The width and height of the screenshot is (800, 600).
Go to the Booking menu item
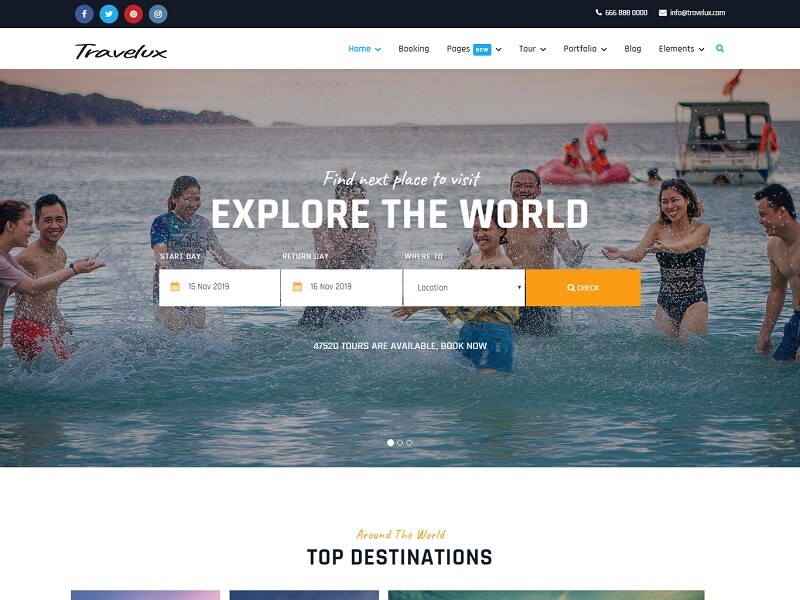pyautogui.click(x=414, y=49)
